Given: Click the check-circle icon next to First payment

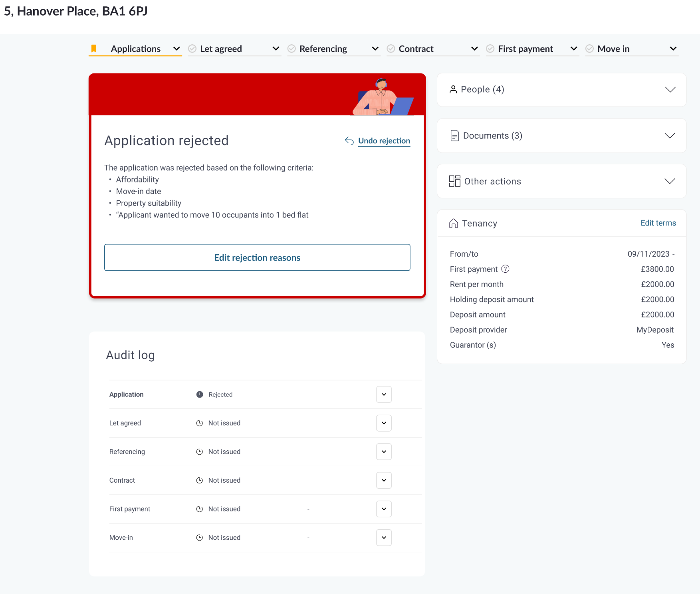Looking at the screenshot, I should pyautogui.click(x=490, y=49).
